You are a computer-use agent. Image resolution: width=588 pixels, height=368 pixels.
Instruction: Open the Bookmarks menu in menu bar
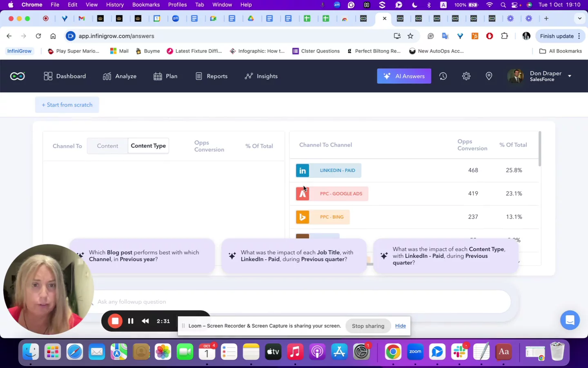coord(146,4)
